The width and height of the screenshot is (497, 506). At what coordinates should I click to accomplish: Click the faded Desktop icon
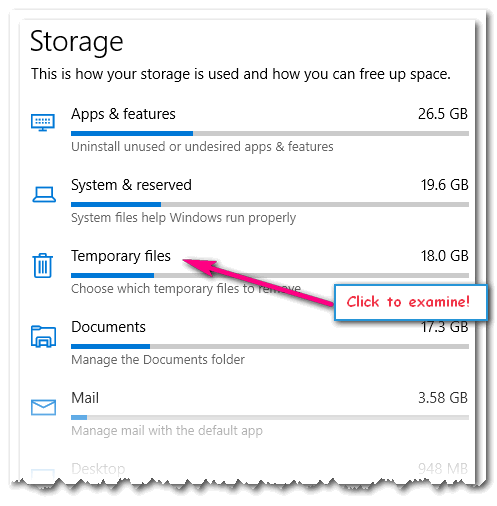point(43,475)
